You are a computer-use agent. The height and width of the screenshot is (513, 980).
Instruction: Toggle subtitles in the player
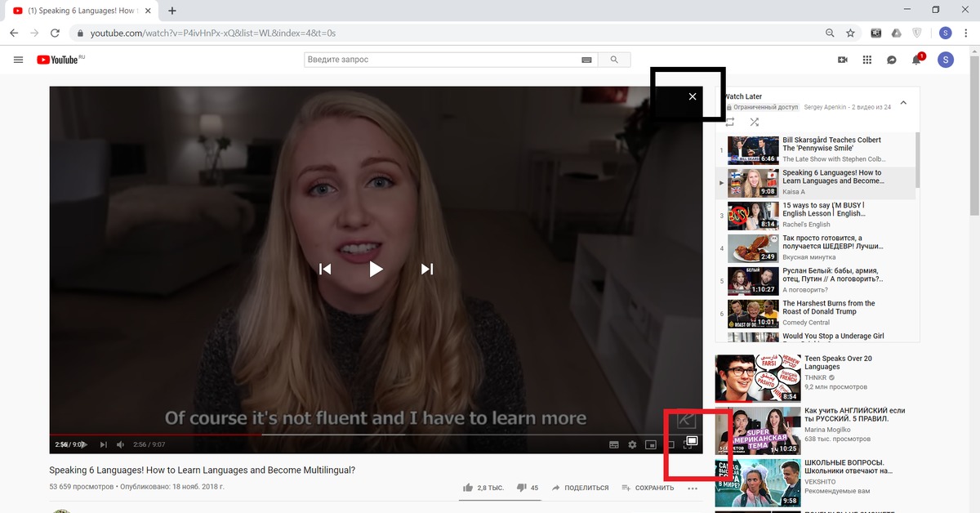(614, 444)
